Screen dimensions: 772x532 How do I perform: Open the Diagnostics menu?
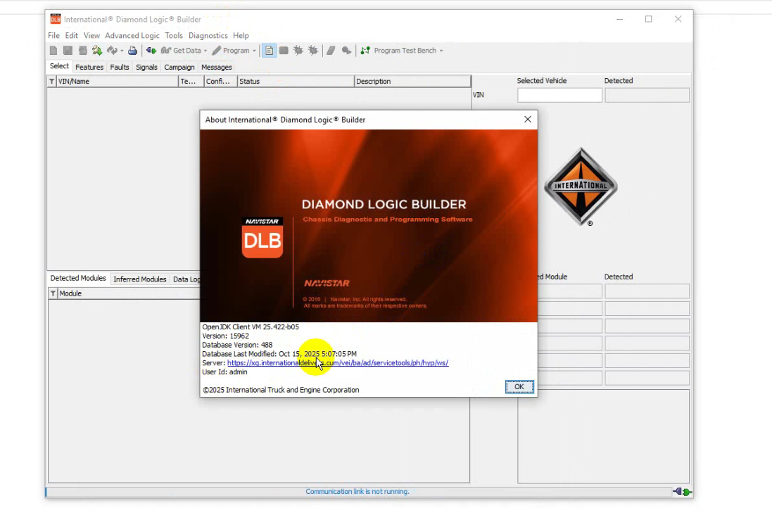tap(208, 36)
